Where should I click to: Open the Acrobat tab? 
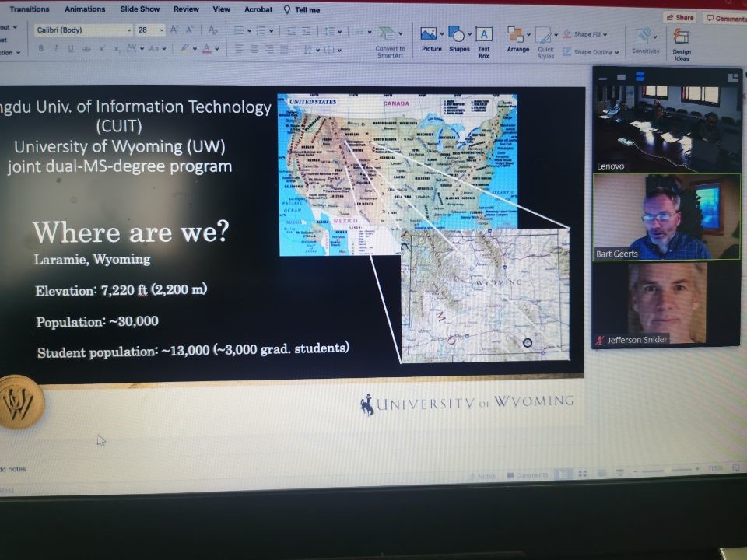(x=258, y=9)
